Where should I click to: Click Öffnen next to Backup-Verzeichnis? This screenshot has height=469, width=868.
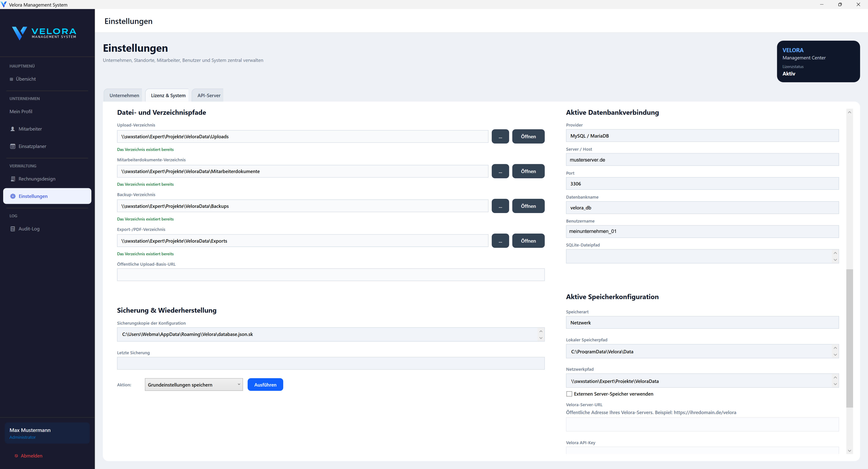click(528, 206)
